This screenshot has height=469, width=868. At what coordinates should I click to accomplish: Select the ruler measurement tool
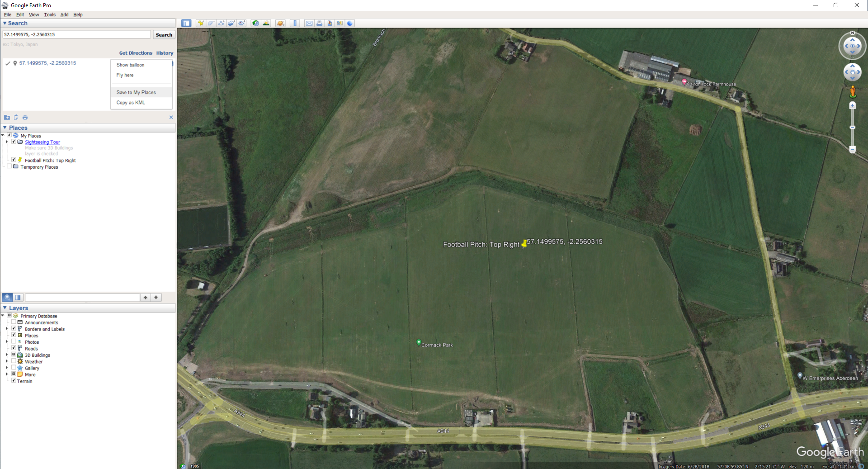click(x=295, y=23)
